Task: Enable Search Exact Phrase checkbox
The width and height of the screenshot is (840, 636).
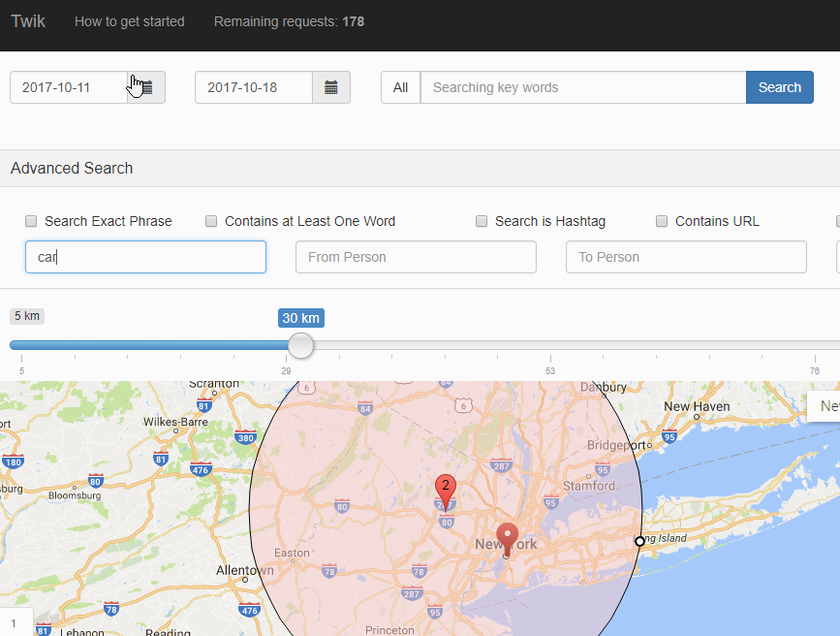Action: 31,221
